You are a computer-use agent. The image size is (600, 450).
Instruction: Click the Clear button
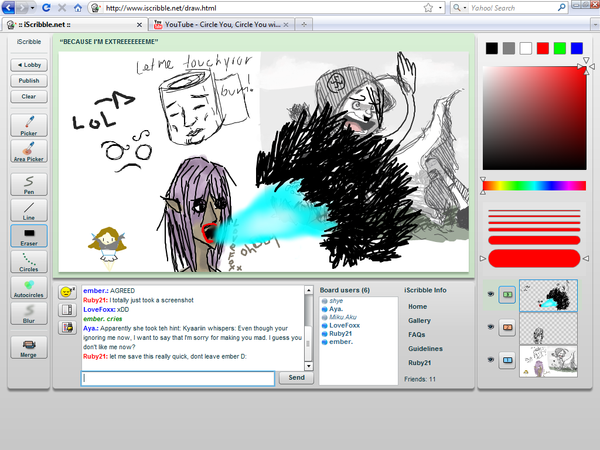click(29, 96)
